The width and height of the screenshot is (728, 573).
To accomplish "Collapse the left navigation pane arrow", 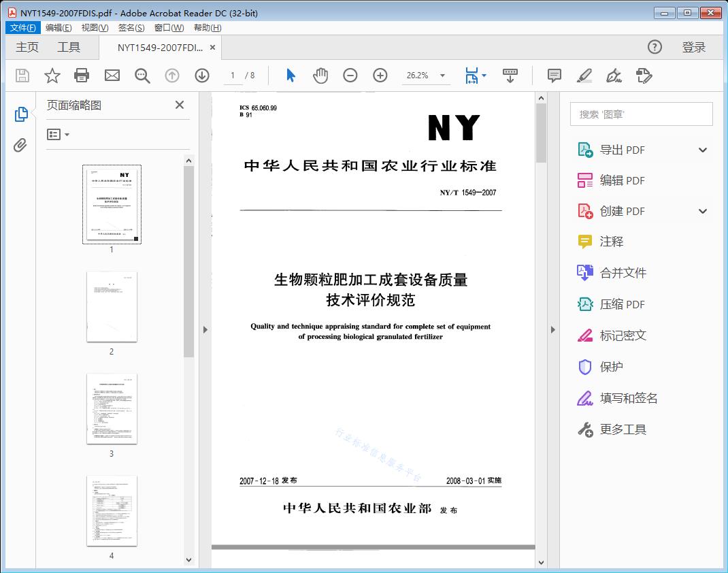I will pyautogui.click(x=205, y=330).
